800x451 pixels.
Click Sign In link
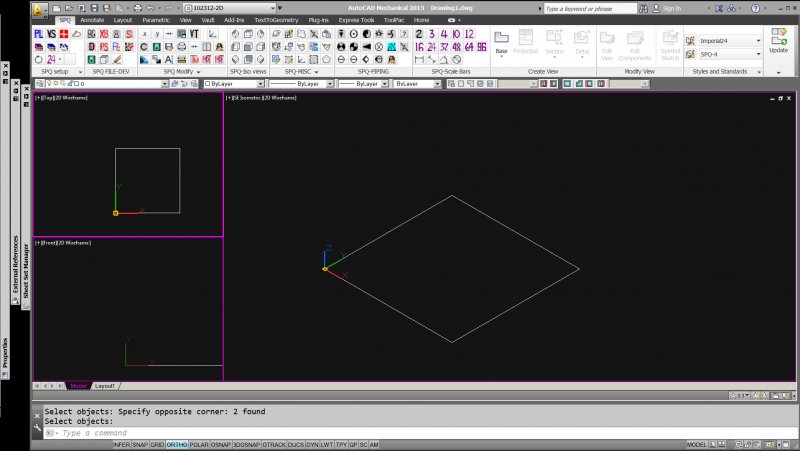[671, 8]
